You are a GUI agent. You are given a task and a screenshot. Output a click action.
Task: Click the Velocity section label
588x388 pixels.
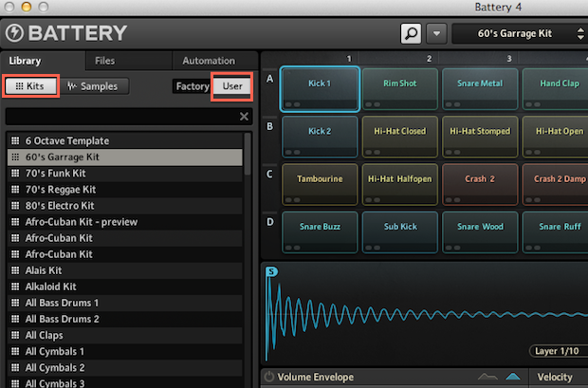pos(555,377)
